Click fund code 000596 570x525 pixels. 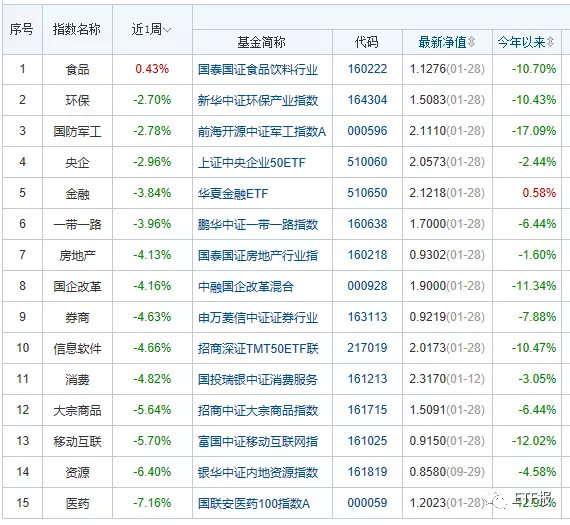click(x=367, y=131)
